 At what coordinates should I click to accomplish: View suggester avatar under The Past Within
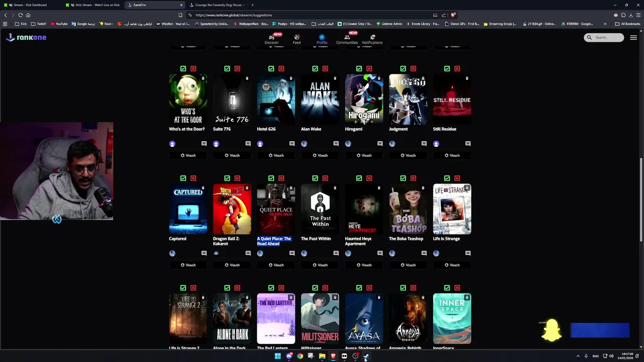(304, 253)
